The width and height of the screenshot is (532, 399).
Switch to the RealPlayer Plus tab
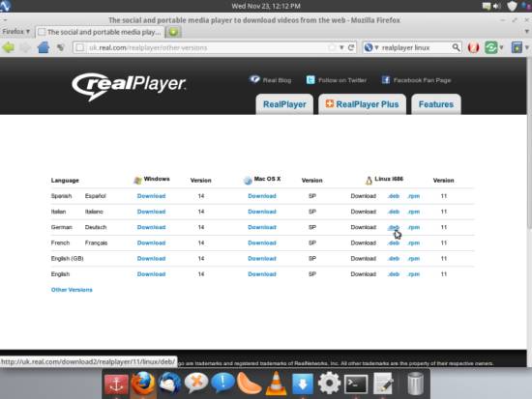(362, 104)
